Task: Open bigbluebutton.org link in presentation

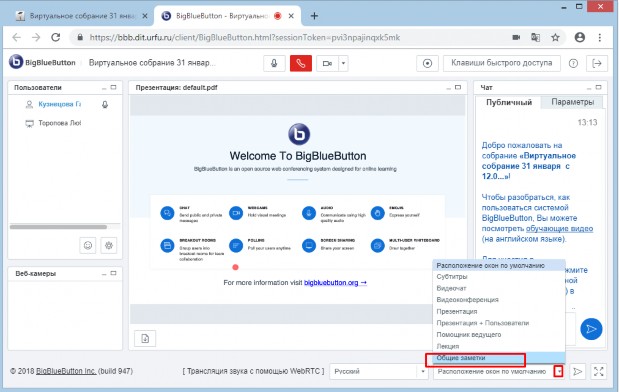Action: [x=335, y=283]
